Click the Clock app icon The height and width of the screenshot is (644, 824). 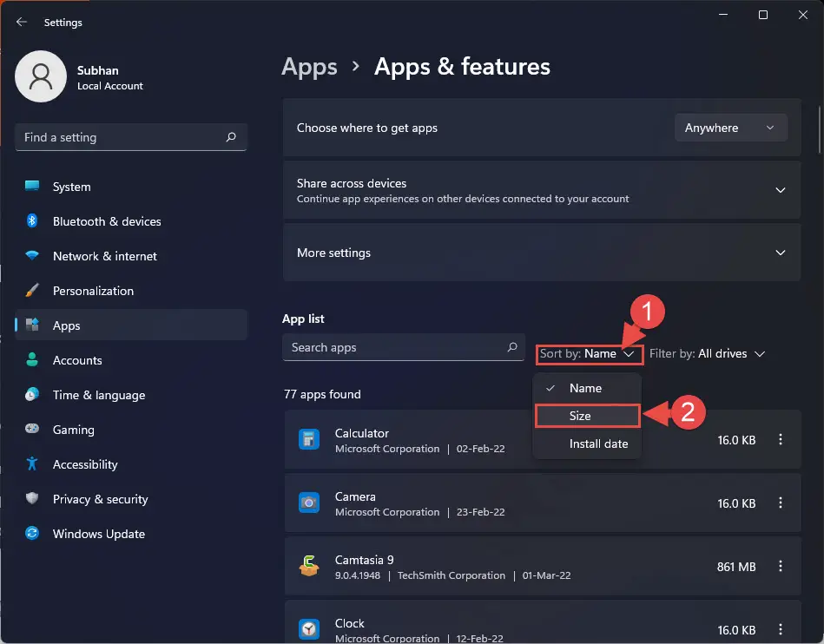pyautogui.click(x=309, y=628)
